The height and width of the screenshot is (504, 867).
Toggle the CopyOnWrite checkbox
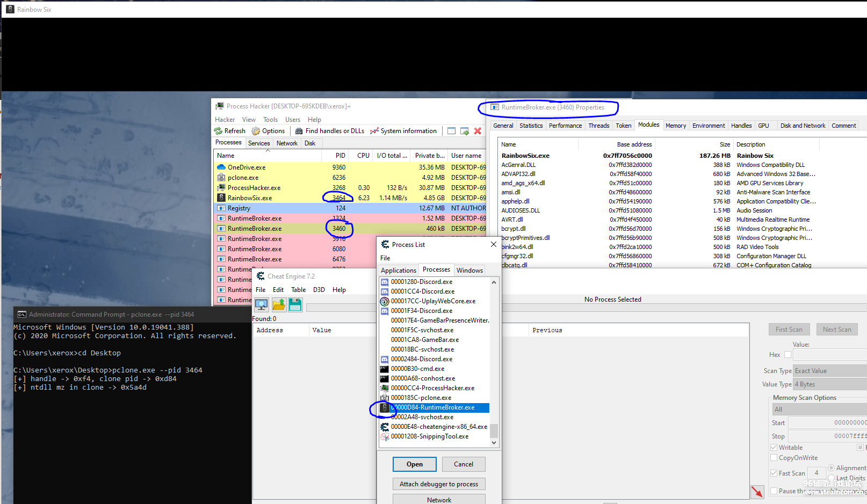(774, 458)
